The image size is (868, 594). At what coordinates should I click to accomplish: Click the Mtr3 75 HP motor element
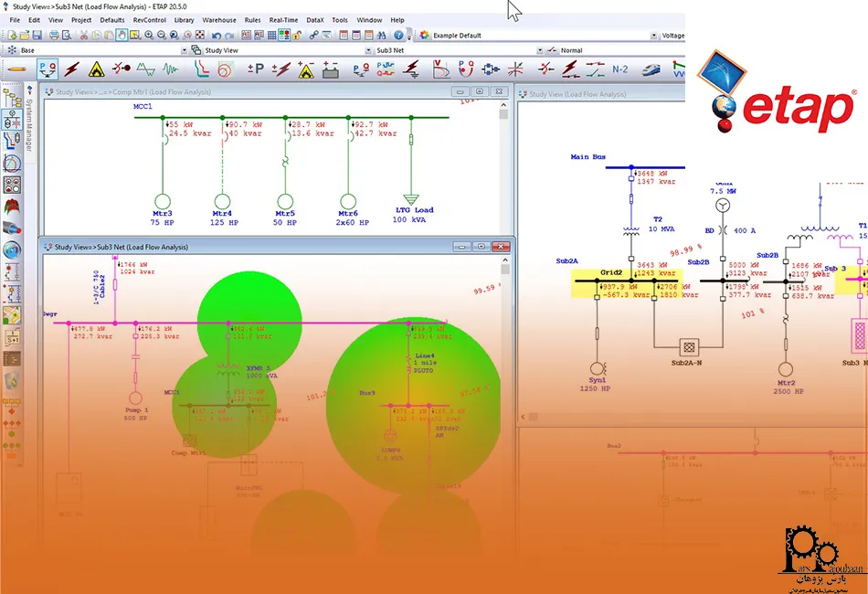163,202
